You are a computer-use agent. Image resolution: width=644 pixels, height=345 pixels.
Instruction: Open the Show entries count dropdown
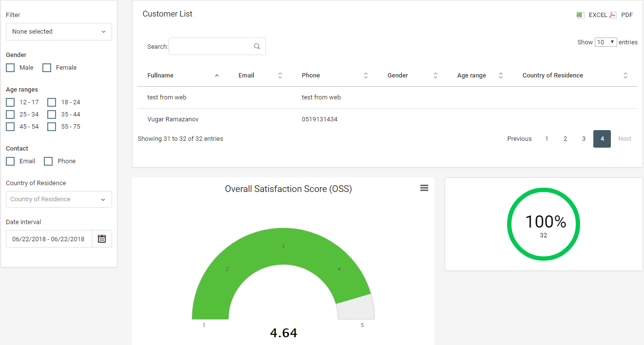point(606,42)
